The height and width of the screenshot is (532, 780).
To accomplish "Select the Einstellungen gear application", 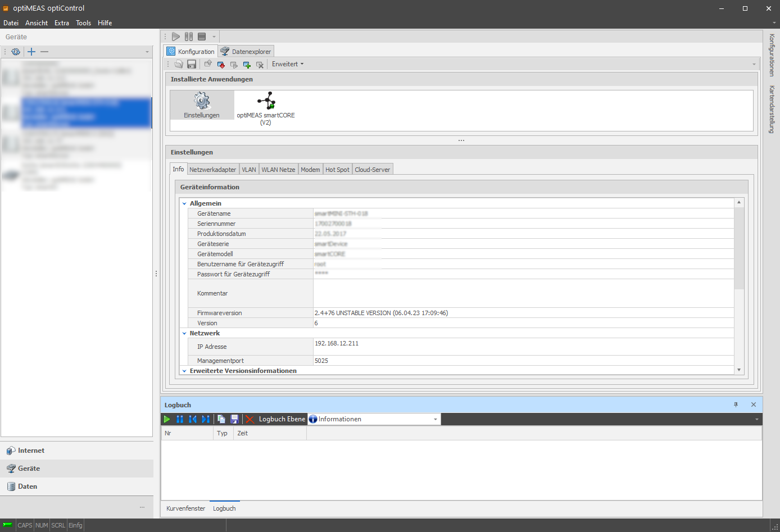I will point(202,105).
